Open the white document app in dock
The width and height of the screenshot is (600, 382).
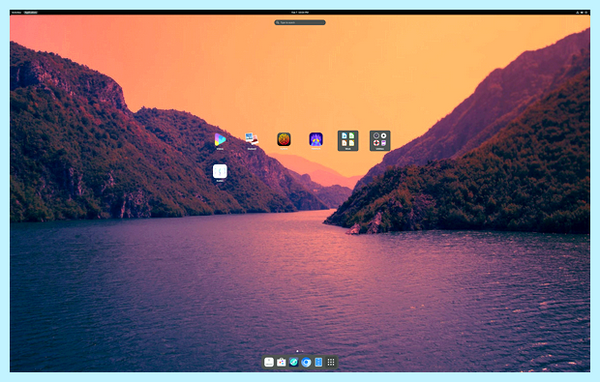point(269,362)
